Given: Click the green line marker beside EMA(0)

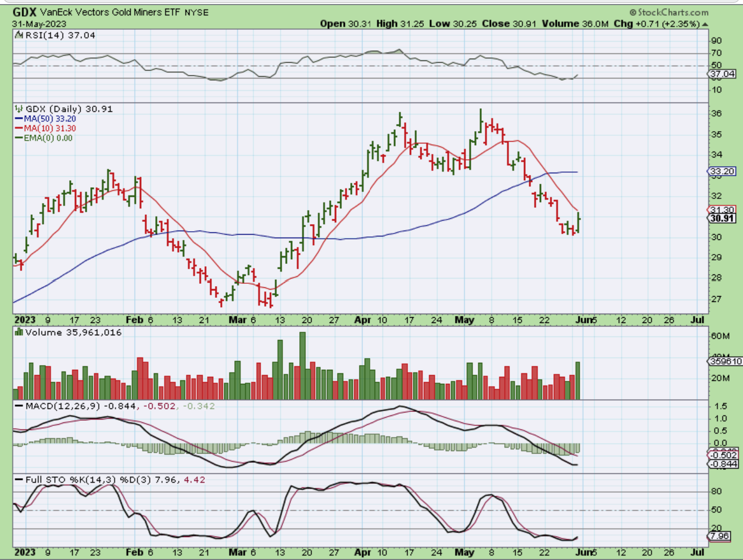Looking at the screenshot, I should point(19,138).
